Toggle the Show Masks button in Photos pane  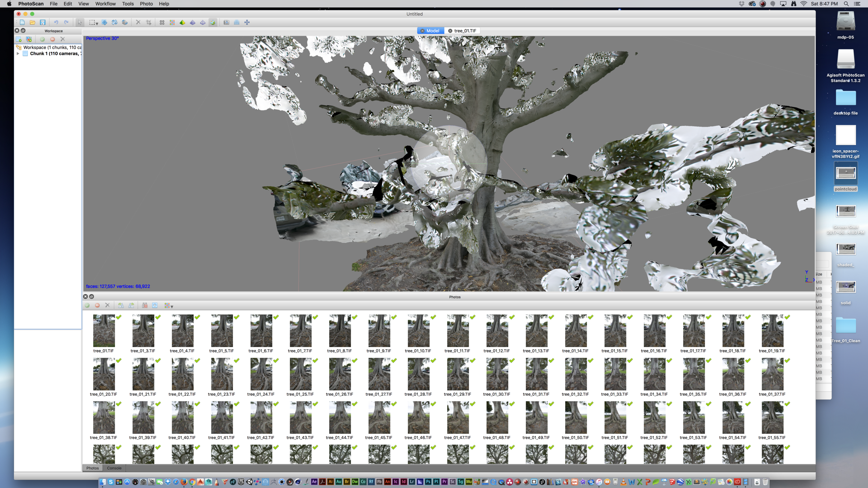pyautogui.click(x=155, y=305)
